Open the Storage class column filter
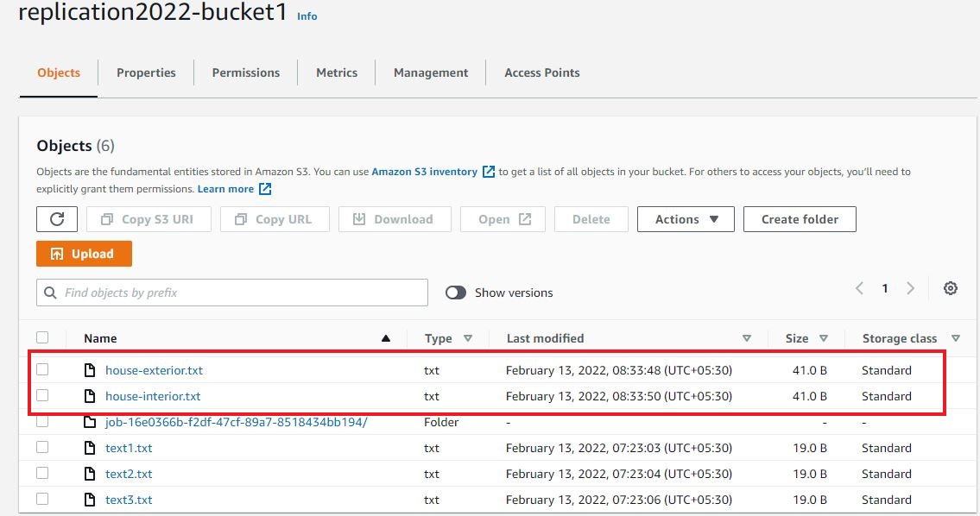Image resolution: width=980 pixels, height=516 pixels. point(956,338)
